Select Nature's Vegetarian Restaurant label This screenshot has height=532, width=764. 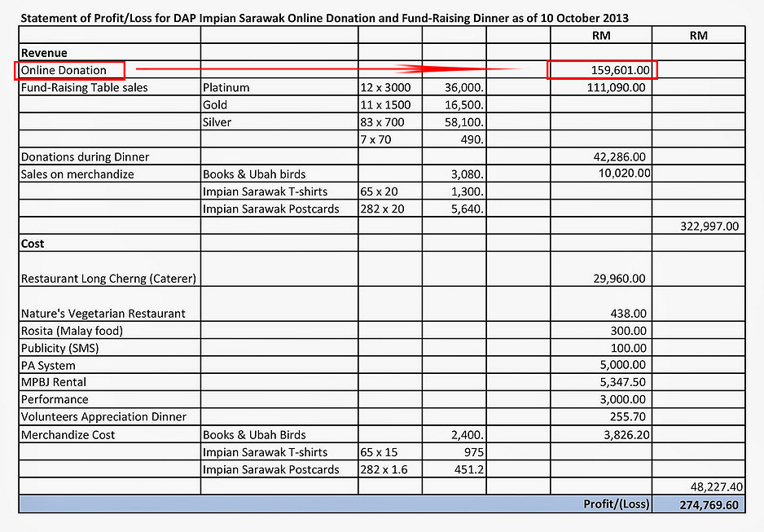click(x=103, y=314)
